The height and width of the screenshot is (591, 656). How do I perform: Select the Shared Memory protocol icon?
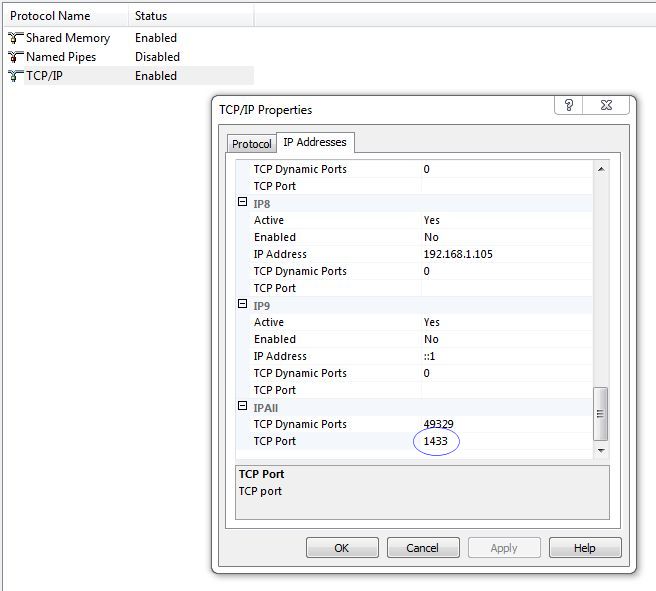tap(15, 38)
